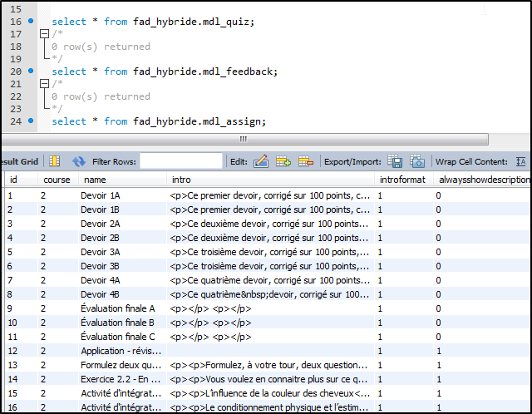Click the refresh results icon

[79, 161]
